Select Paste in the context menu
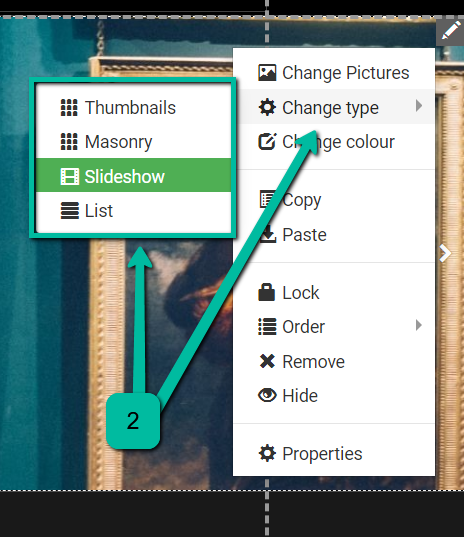The width and height of the screenshot is (464, 537). pyautogui.click(x=334, y=235)
